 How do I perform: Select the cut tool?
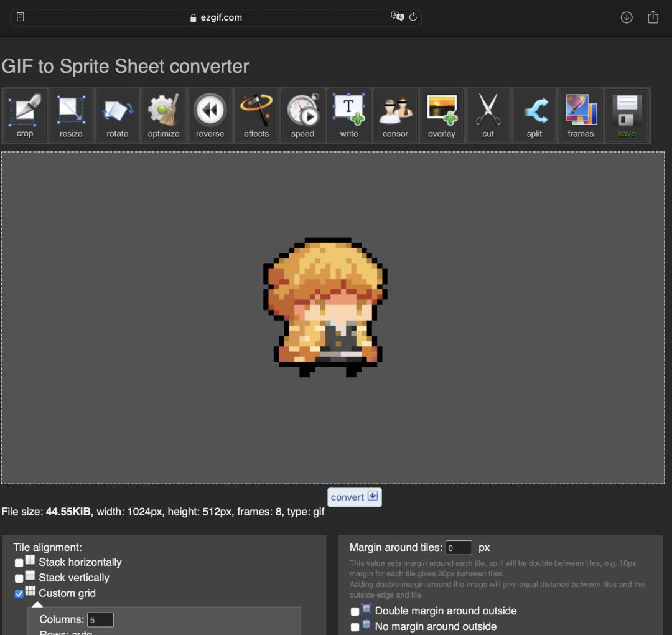coord(488,115)
